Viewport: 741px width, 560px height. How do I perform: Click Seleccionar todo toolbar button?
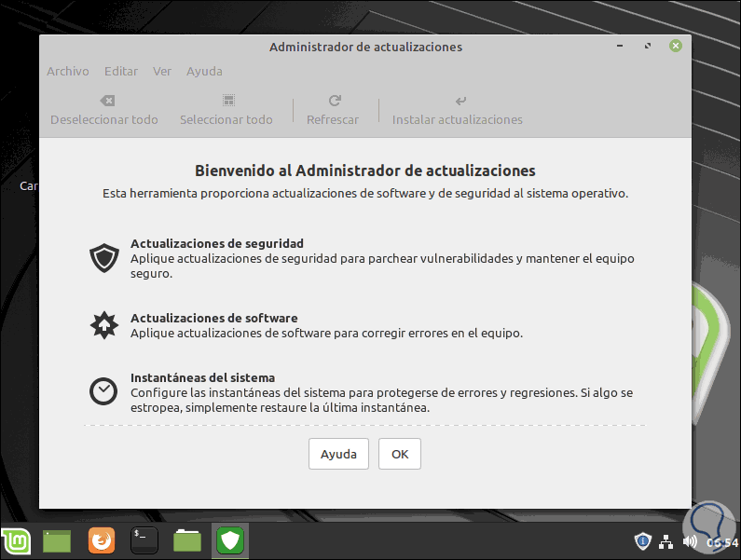point(226,110)
